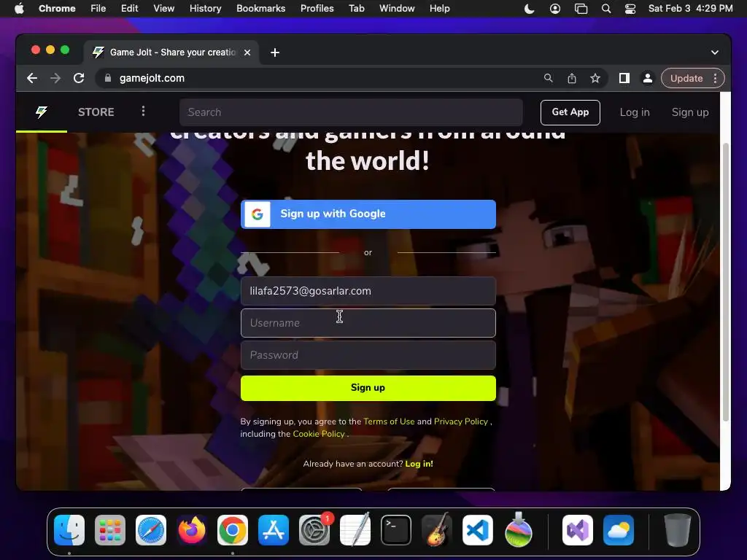
Task: Open the Profiles menu
Action: click(317, 8)
